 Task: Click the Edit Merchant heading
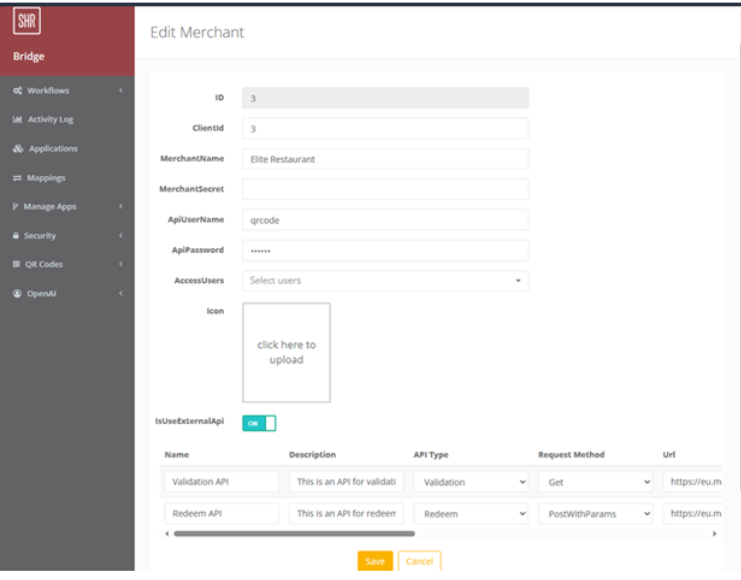[x=197, y=32]
